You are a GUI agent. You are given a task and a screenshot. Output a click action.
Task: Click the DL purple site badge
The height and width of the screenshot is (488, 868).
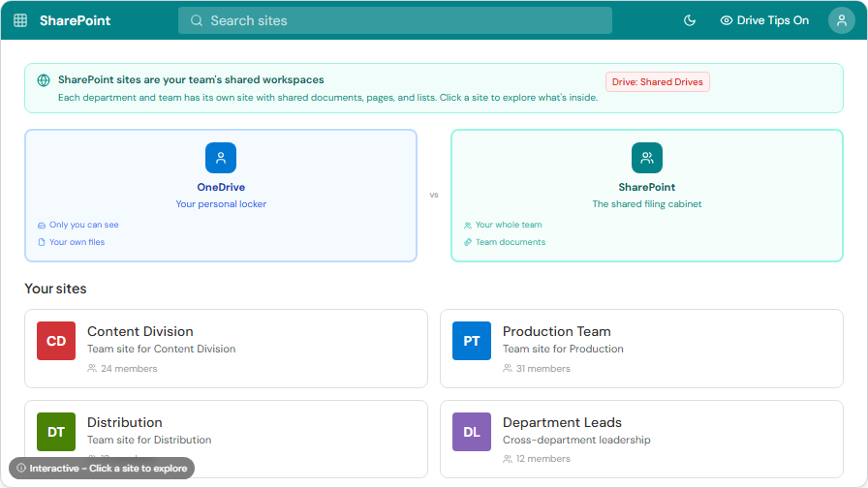(472, 432)
